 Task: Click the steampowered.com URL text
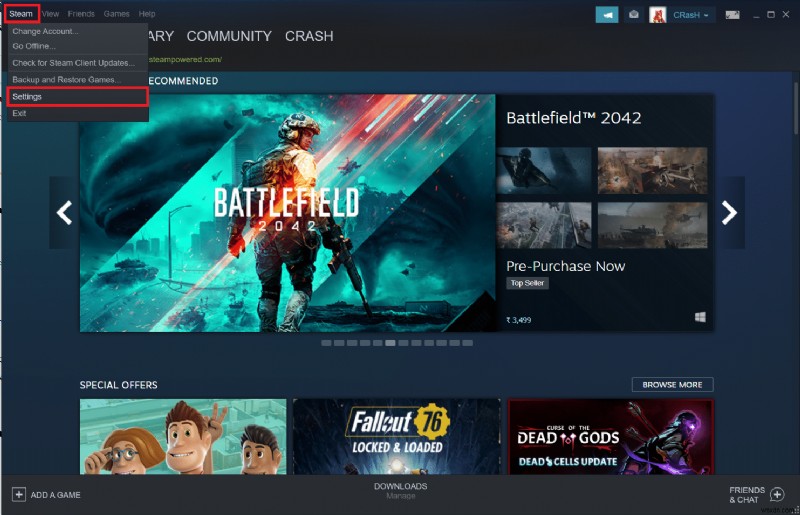coord(185,60)
